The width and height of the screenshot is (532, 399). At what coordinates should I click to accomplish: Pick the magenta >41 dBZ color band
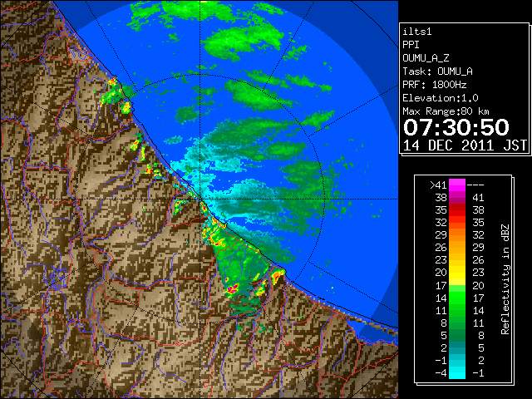coord(457,185)
